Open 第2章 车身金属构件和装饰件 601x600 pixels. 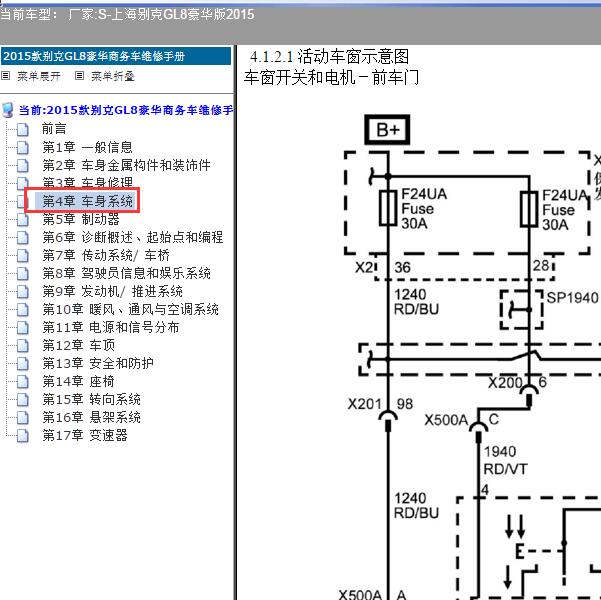(x=126, y=165)
